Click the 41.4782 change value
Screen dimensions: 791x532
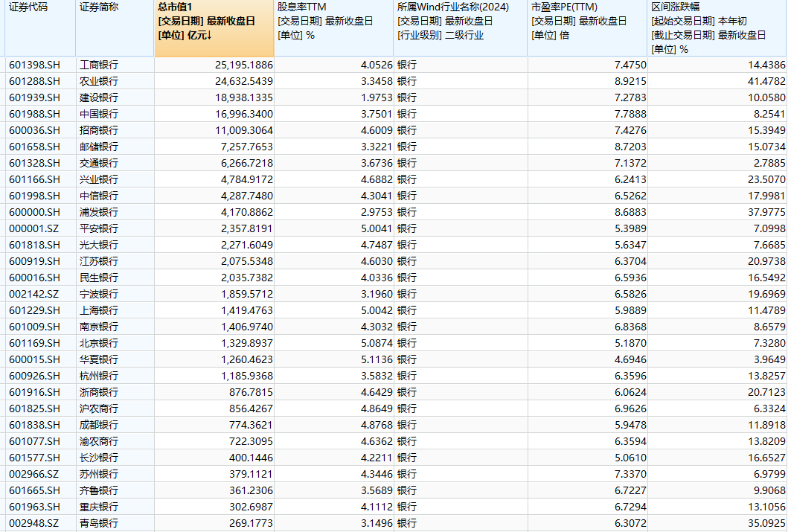(766, 81)
